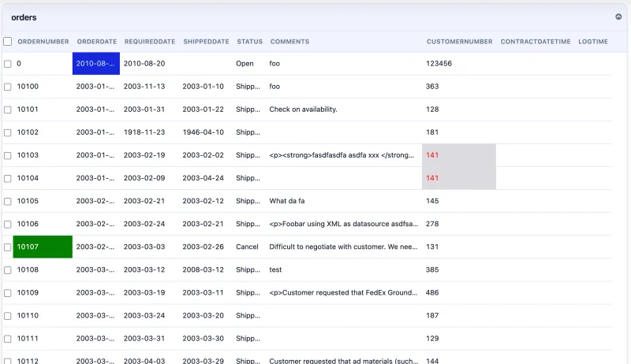This screenshot has width=631, height=364.
Task: Click the comment starting '<p>Foobar using XML'
Action: click(x=344, y=224)
